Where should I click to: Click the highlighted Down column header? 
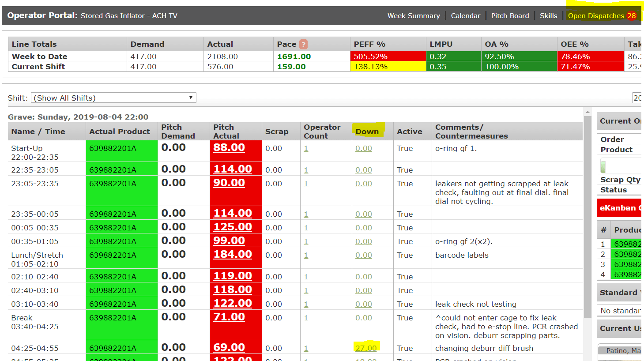click(x=368, y=131)
